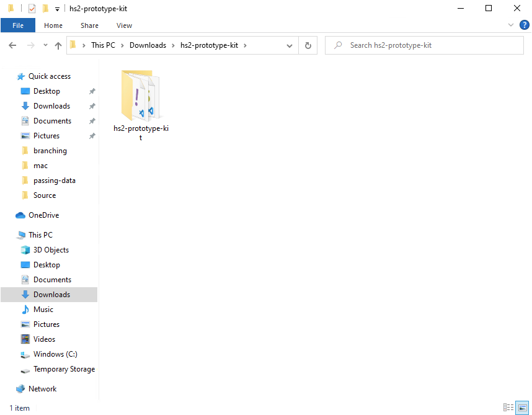The width and height of the screenshot is (532, 415).
Task: Click the refresh icon beside the address bar
Action: click(308, 45)
